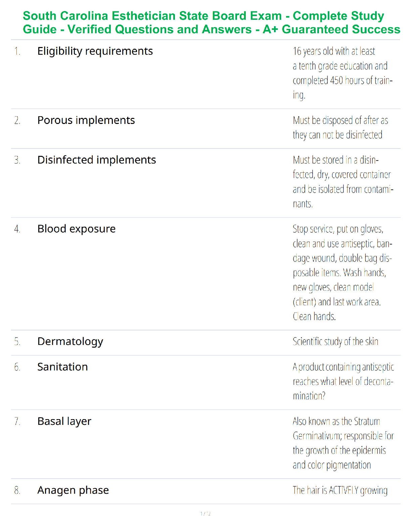The height and width of the screenshot is (532, 411).
Task: Select the 'Eligibility requirements' term
Action: (95, 51)
